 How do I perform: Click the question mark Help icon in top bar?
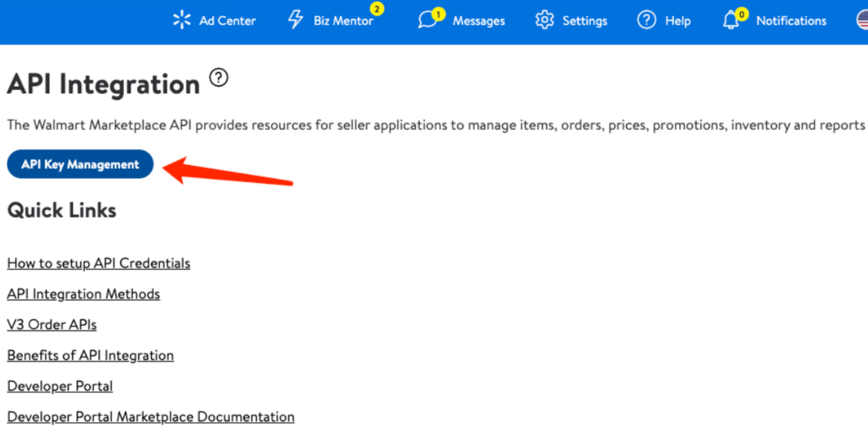coord(646,20)
